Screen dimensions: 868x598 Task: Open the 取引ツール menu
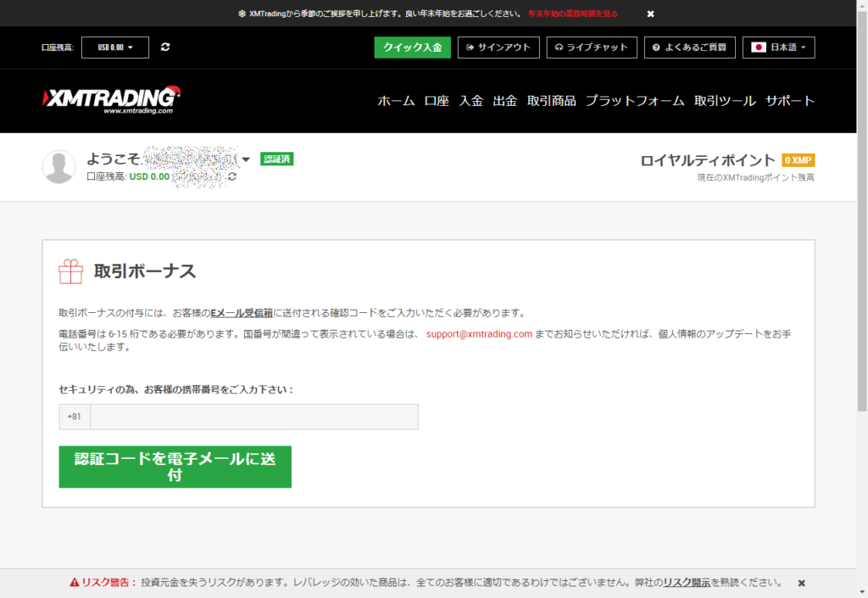tap(726, 101)
